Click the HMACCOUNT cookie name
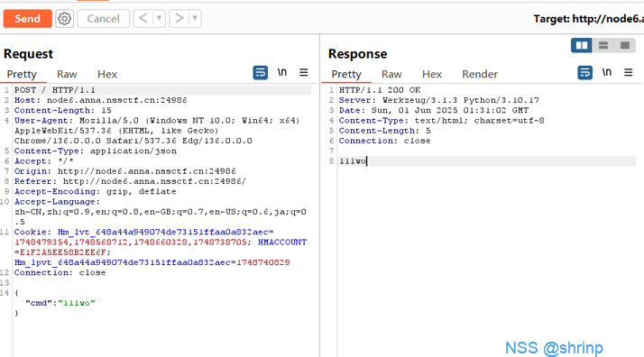The height and width of the screenshot is (357, 644). pyautogui.click(x=282, y=243)
